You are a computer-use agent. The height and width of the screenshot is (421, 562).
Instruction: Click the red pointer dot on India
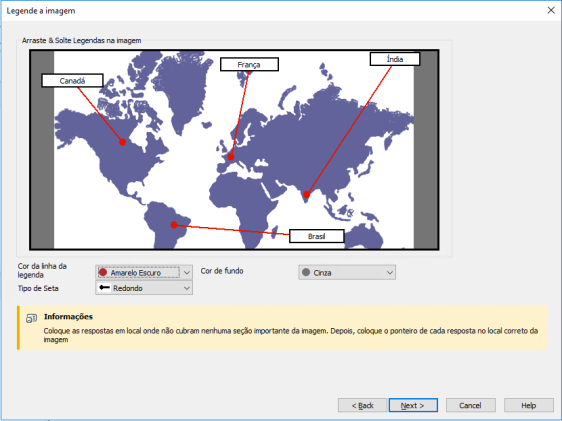coord(306,195)
